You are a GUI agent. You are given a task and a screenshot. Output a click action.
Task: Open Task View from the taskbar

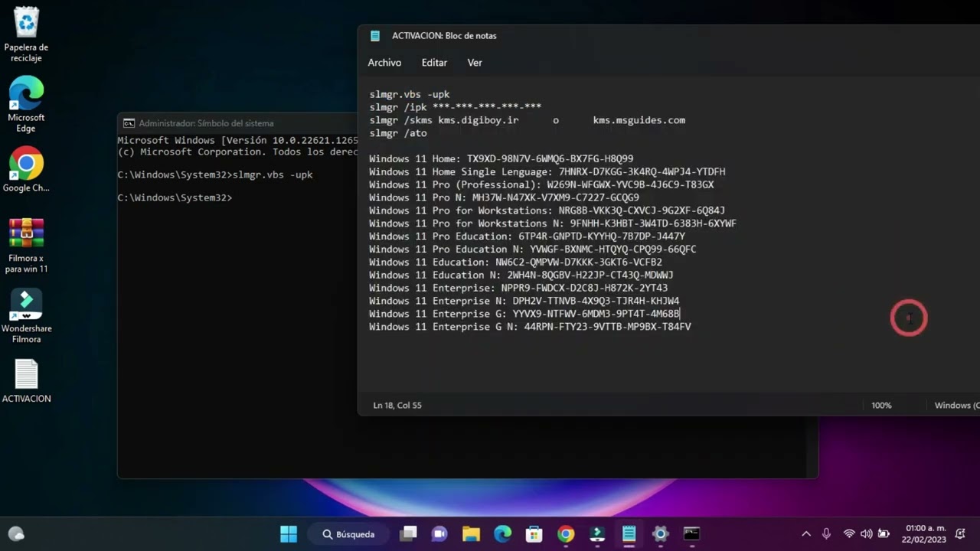coord(409,534)
